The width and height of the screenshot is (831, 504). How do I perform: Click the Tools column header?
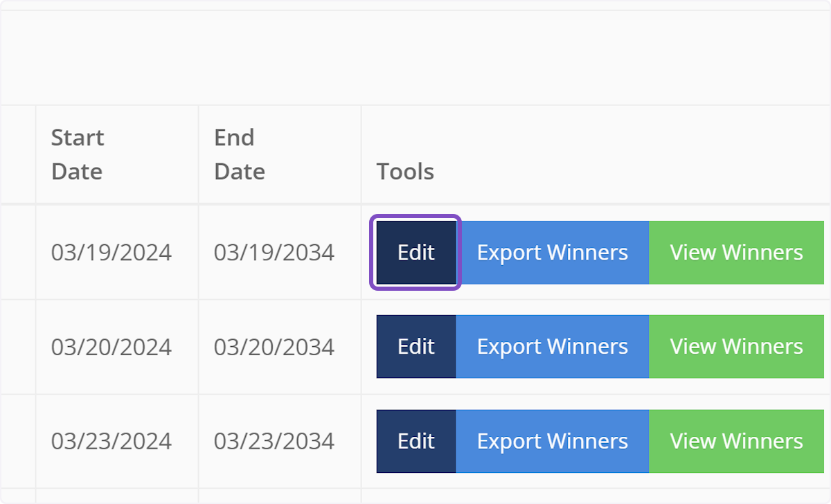tap(405, 172)
